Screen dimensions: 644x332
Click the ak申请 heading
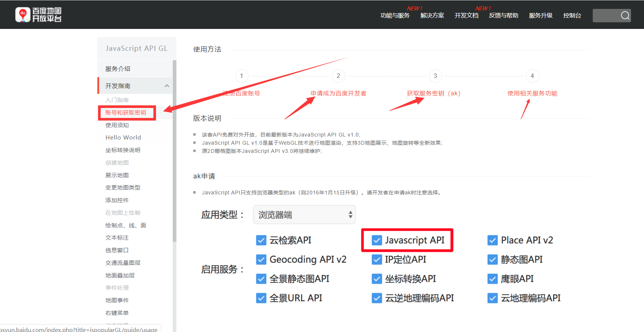pos(204,176)
